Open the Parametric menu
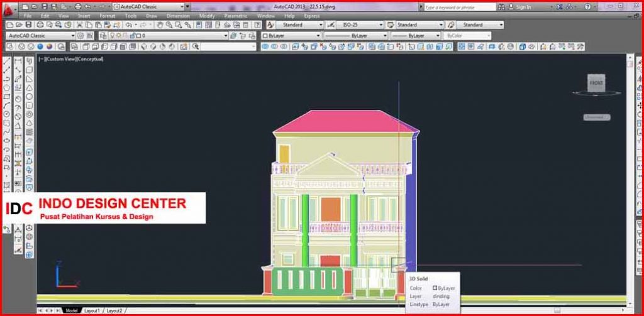The width and height of the screenshot is (644, 316). pyautogui.click(x=236, y=16)
